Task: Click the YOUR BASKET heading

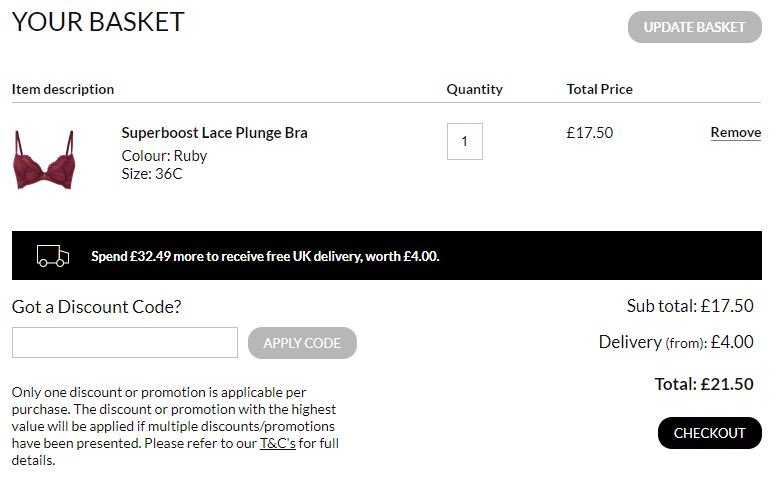Action: pyautogui.click(x=98, y=22)
